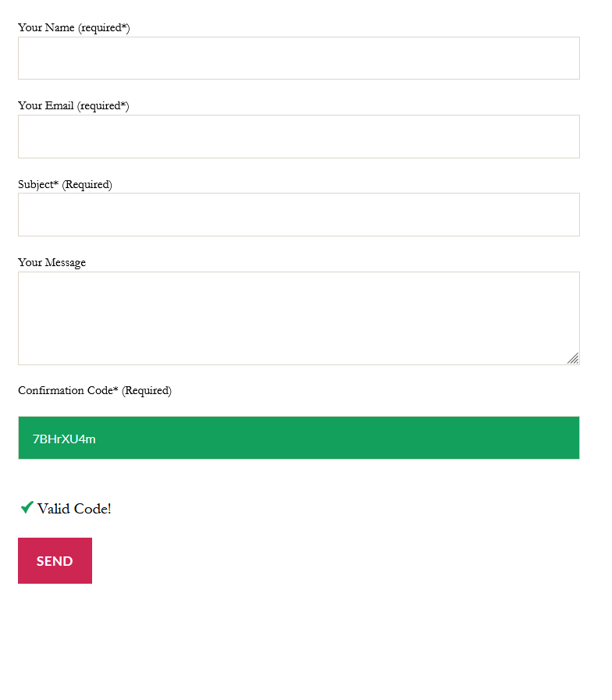612x700 pixels.
Task: Click "(required*)" next to Your Email
Action: [103, 106]
